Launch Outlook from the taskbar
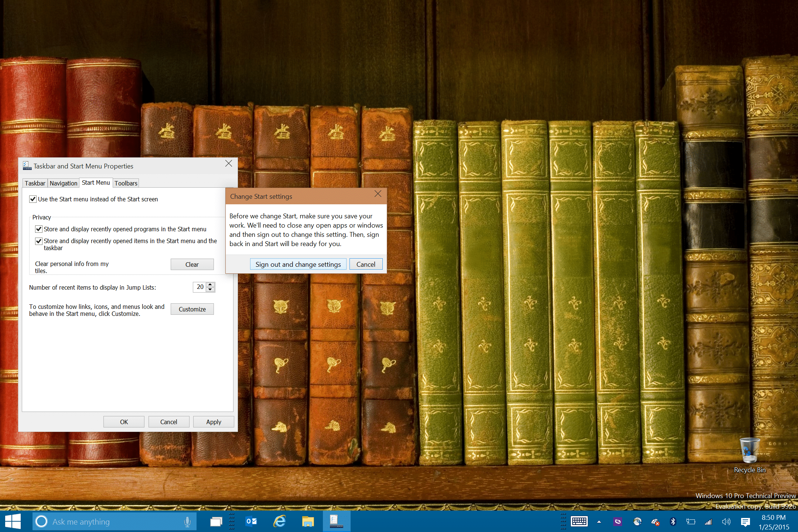Viewport: 798px width, 532px height. pos(251,522)
